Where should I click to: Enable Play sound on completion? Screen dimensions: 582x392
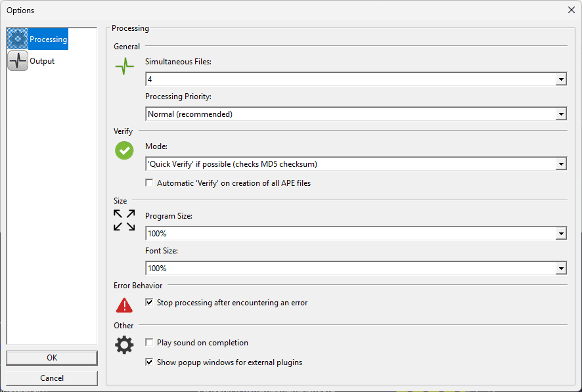(x=150, y=343)
